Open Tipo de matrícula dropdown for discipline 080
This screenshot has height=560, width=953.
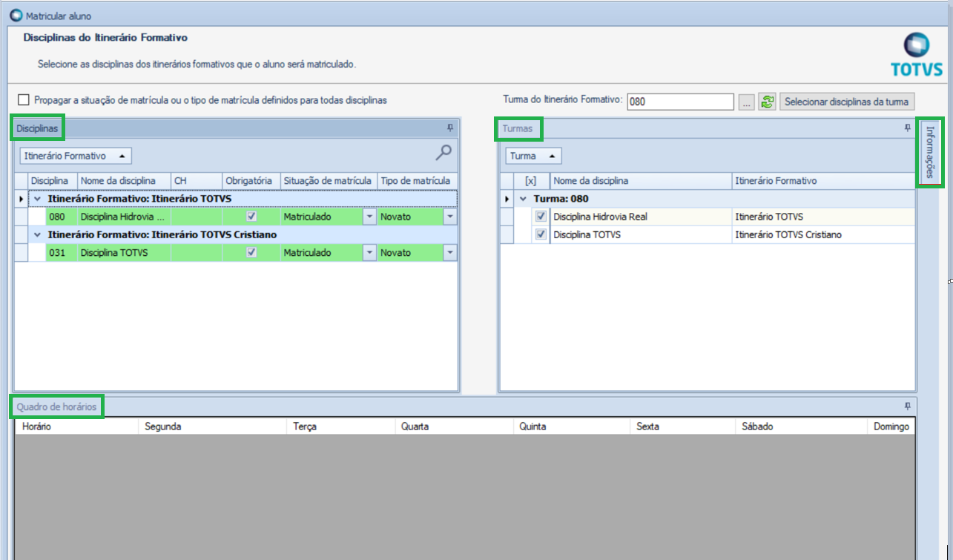(449, 217)
